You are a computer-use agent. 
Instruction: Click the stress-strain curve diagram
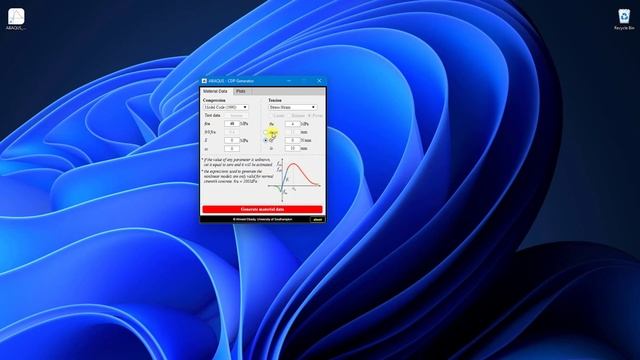pyautogui.click(x=294, y=180)
